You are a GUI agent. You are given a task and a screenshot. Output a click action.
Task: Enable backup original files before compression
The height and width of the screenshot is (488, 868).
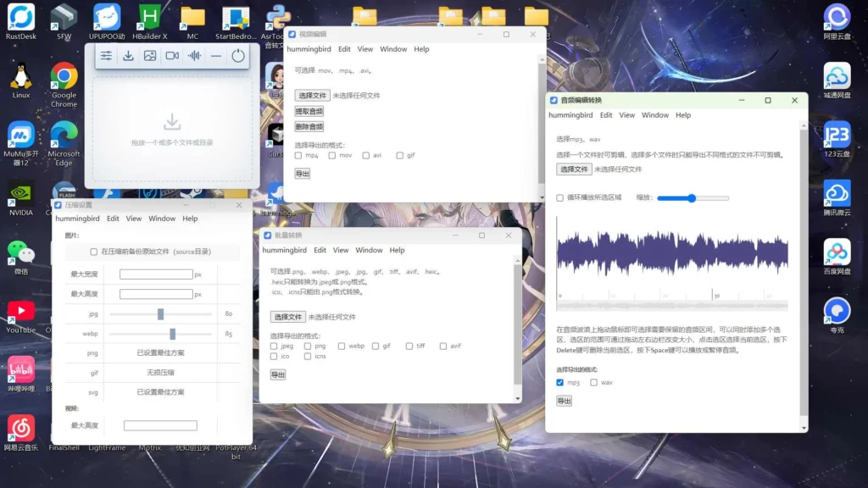tap(93, 252)
